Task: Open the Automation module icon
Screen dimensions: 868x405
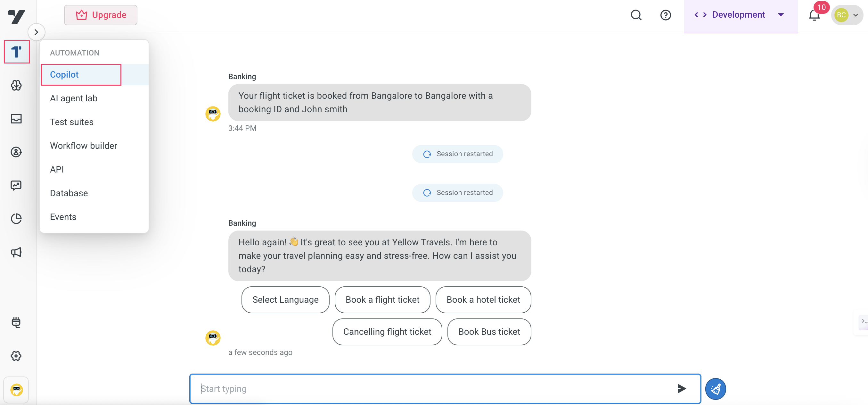Action: point(17,52)
